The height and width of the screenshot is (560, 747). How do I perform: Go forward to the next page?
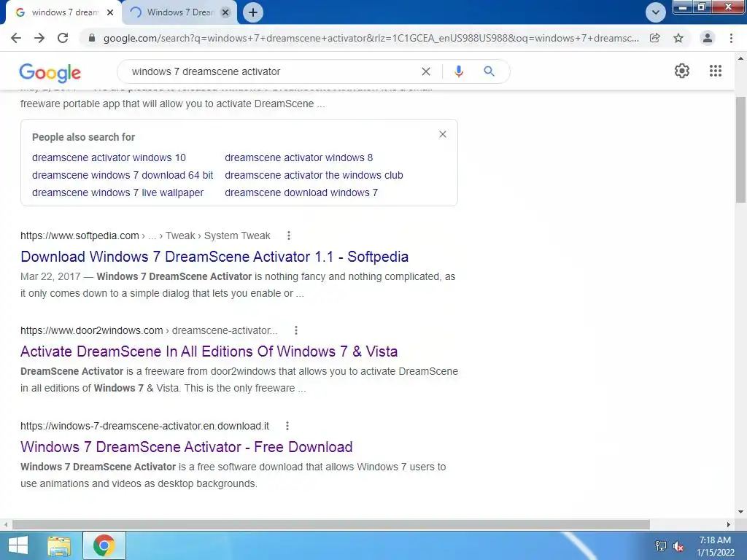pos(39,38)
